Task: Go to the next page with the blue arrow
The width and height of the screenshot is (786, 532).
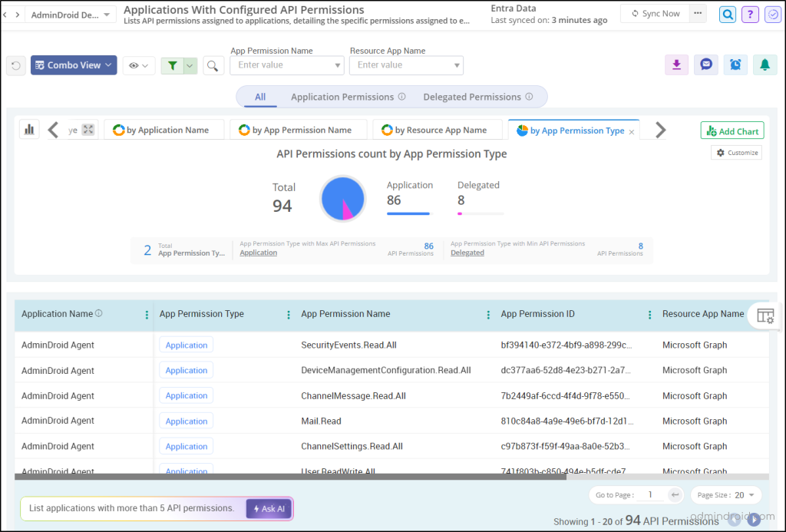Action: 754,520
